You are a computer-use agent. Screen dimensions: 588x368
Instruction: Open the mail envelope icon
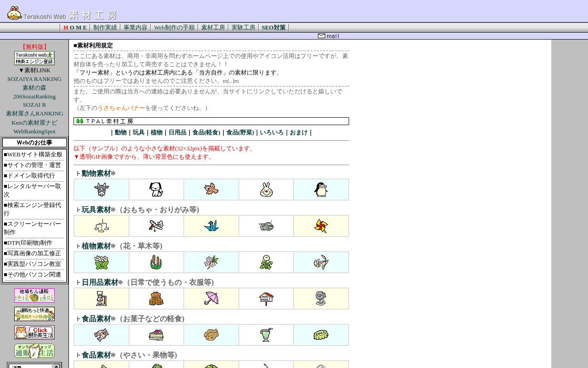click(x=328, y=36)
